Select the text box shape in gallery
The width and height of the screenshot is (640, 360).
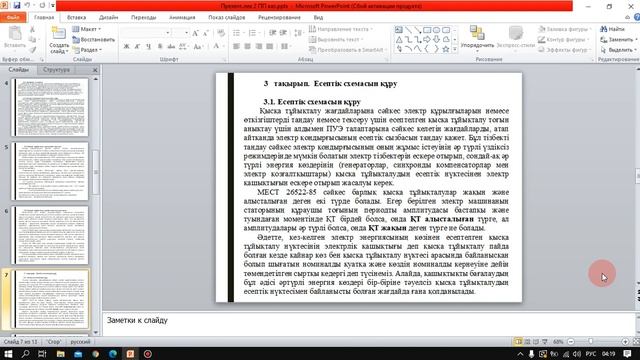click(398, 30)
